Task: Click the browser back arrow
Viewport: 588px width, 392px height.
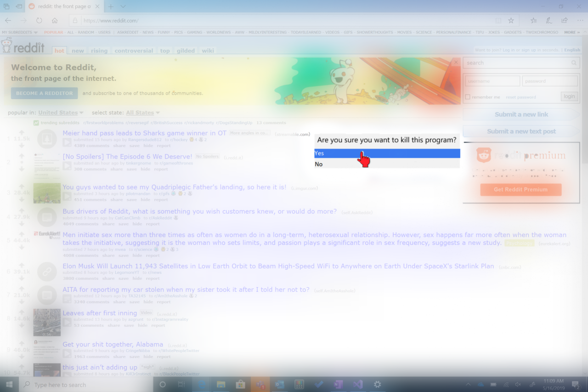Action: tap(8, 21)
